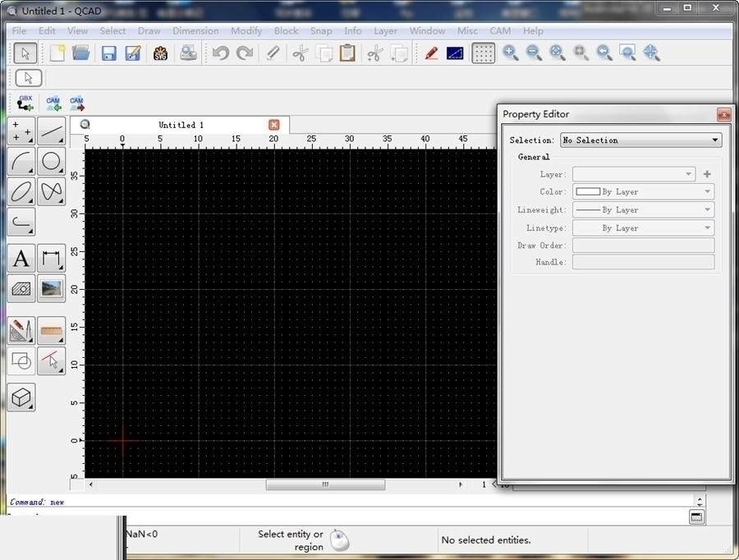This screenshot has width=739, height=560.
Task: Open the Circle tools
Action: (51, 162)
